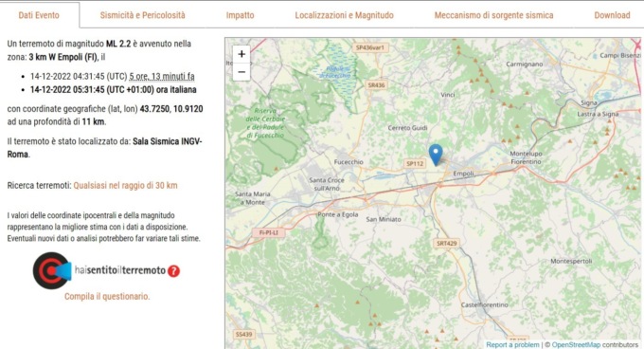Click Cerreto Guidi label on map
Viewport: 644px width, 349px height.
pos(407,128)
